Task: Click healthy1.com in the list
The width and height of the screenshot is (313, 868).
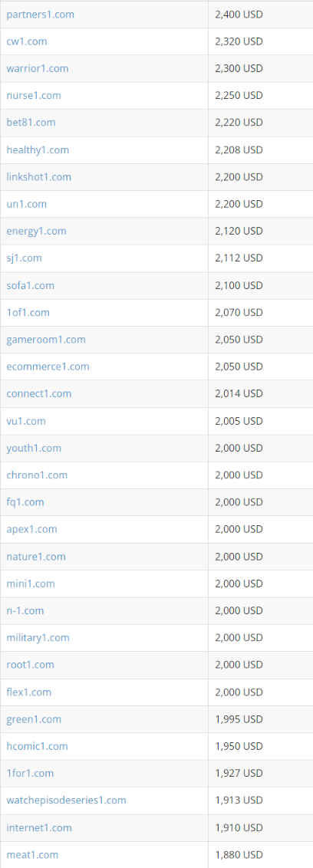Action: click(x=38, y=150)
